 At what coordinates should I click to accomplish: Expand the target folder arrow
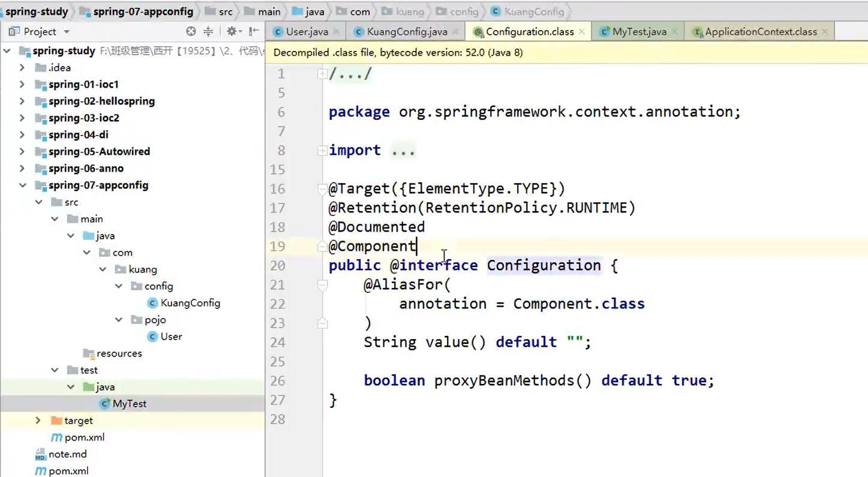[x=38, y=421]
